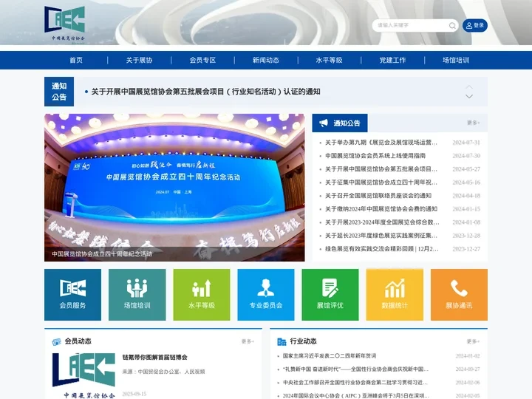This screenshot has height=399, width=532.
Task: Click the 场馆培训 tile with meeting icon
Action: point(137,295)
